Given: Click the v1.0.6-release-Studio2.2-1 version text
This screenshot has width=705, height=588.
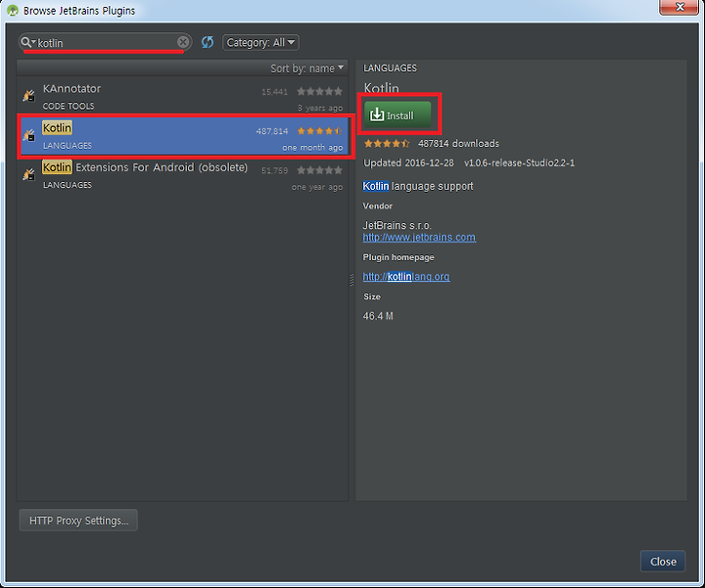Looking at the screenshot, I should 519,163.
